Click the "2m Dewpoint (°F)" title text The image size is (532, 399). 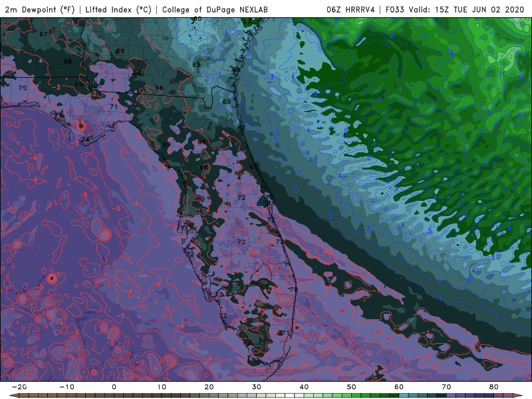coord(40,9)
